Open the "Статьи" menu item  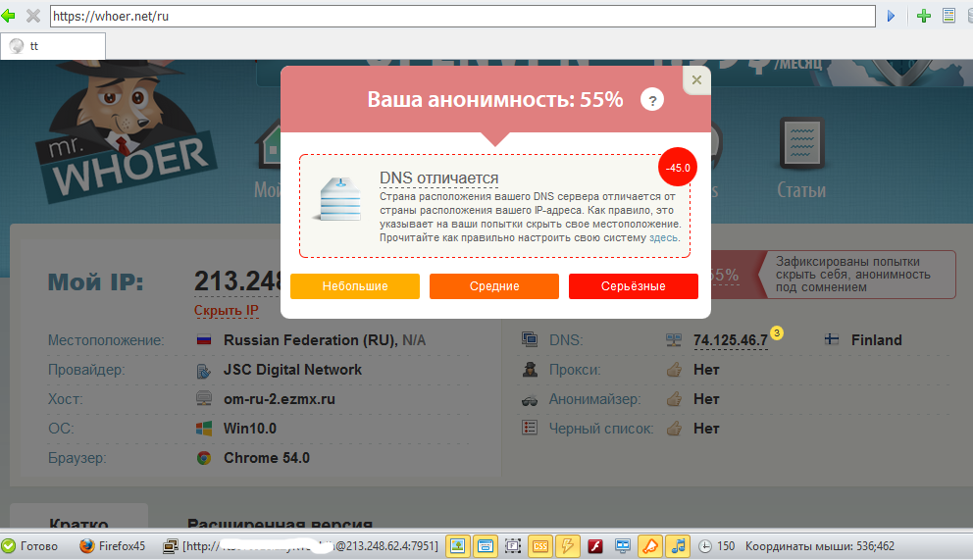(x=800, y=190)
